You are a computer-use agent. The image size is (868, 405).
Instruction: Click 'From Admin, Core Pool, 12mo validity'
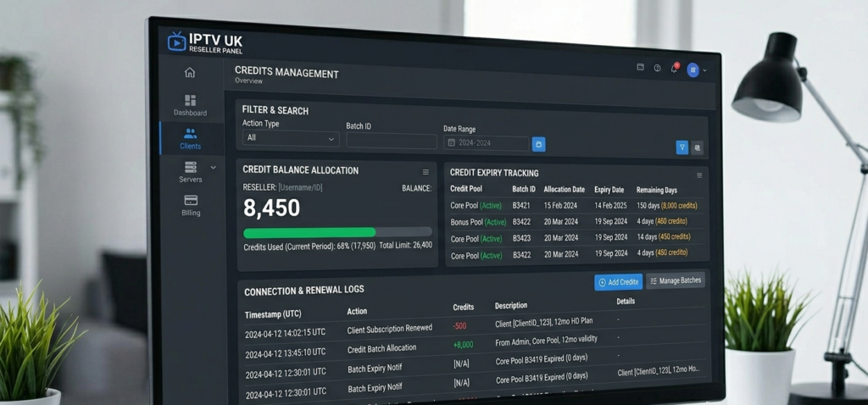pos(547,341)
